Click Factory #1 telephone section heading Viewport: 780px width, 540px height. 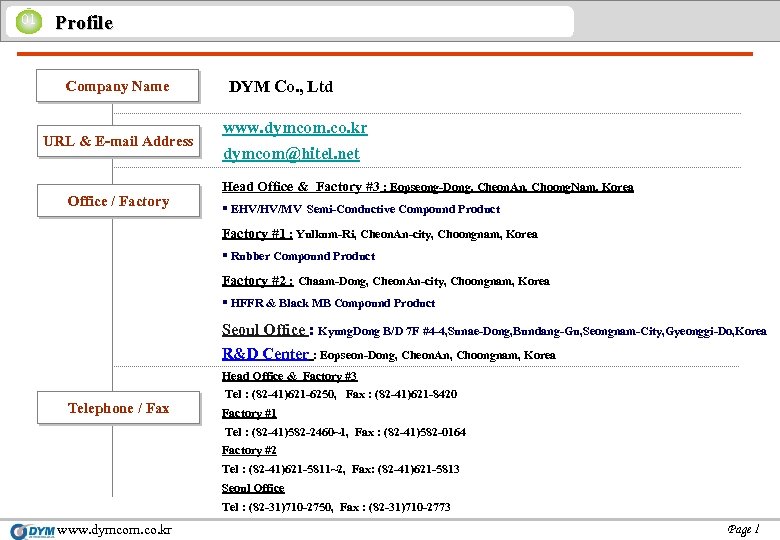(249, 413)
